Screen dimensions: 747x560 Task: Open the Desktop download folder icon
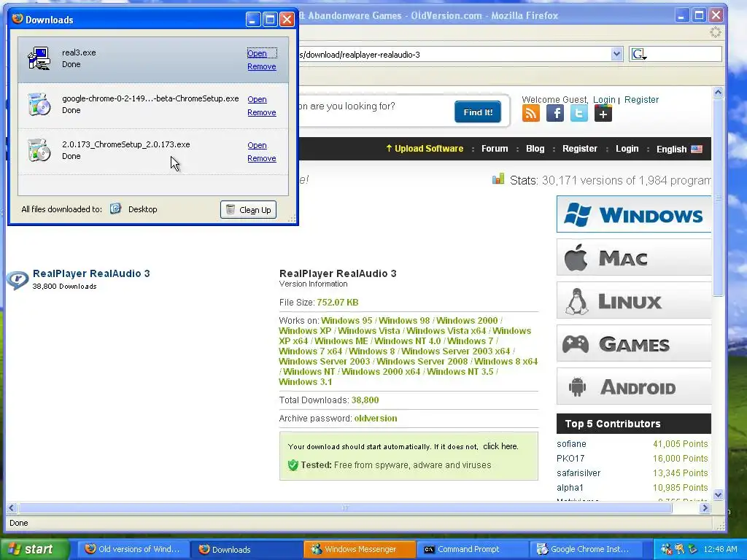[x=116, y=209]
